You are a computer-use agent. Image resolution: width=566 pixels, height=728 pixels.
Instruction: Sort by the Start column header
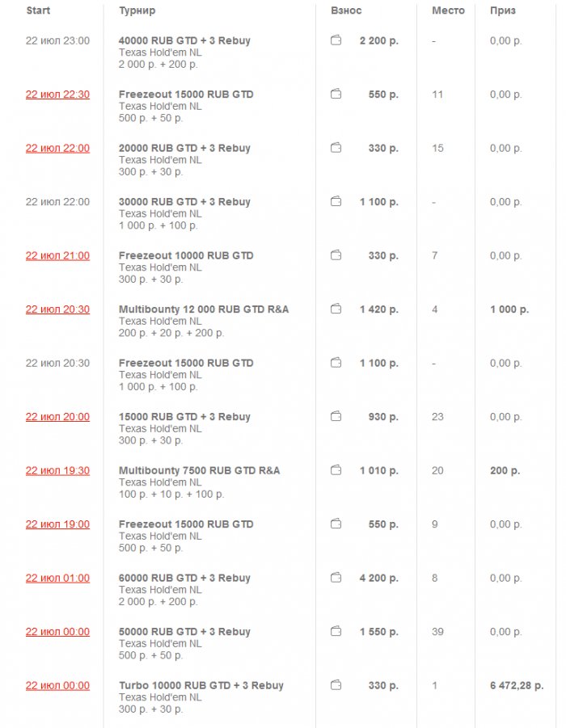tap(38, 11)
